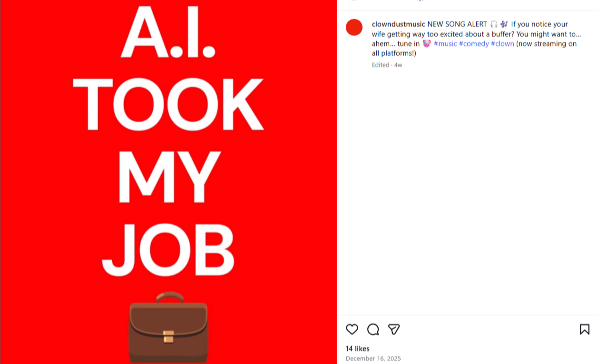This screenshot has width=598, height=364.
Task: Click the December 16, 2025 post date
Action: click(373, 359)
